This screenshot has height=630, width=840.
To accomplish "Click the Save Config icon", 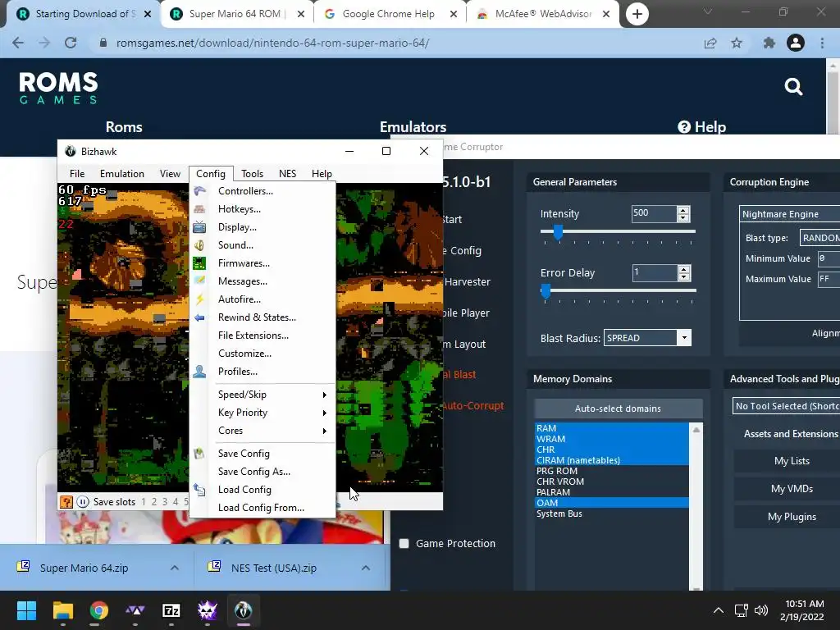I will click(199, 453).
